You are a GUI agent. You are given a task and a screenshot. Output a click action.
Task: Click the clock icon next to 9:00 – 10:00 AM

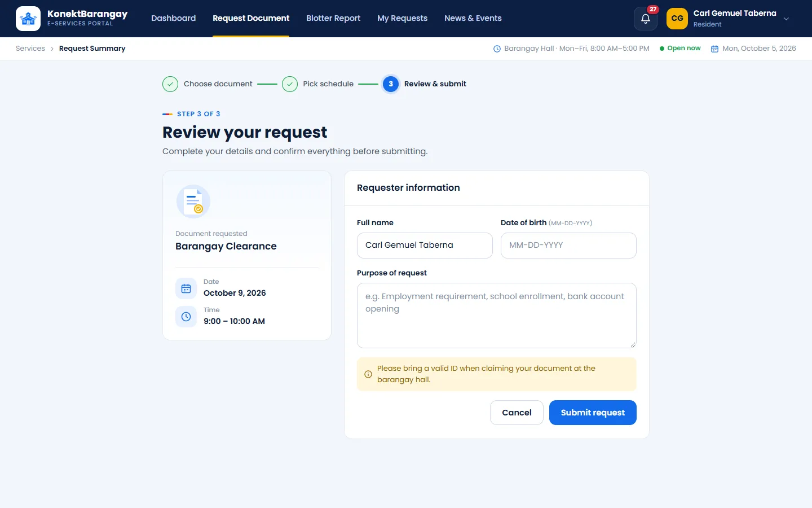tap(186, 317)
